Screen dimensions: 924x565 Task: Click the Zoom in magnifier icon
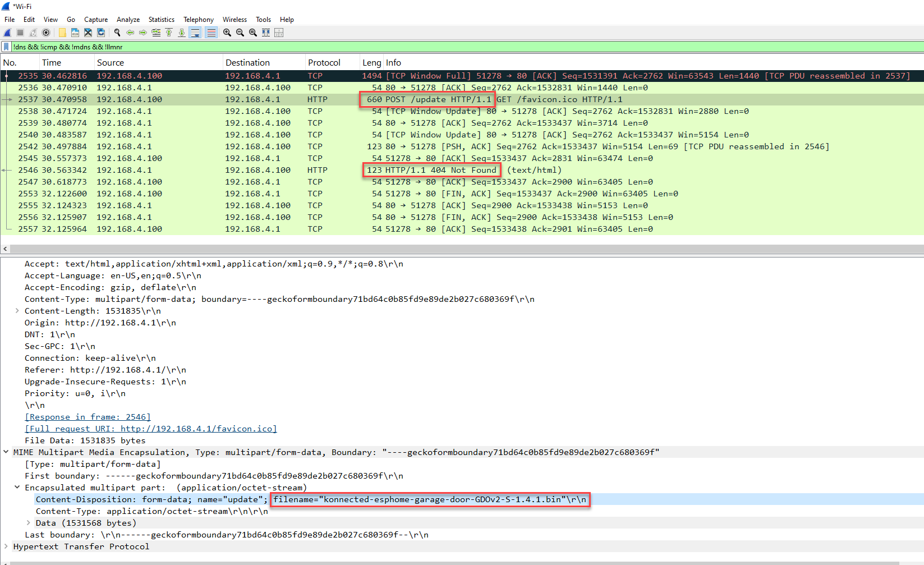[x=227, y=33]
